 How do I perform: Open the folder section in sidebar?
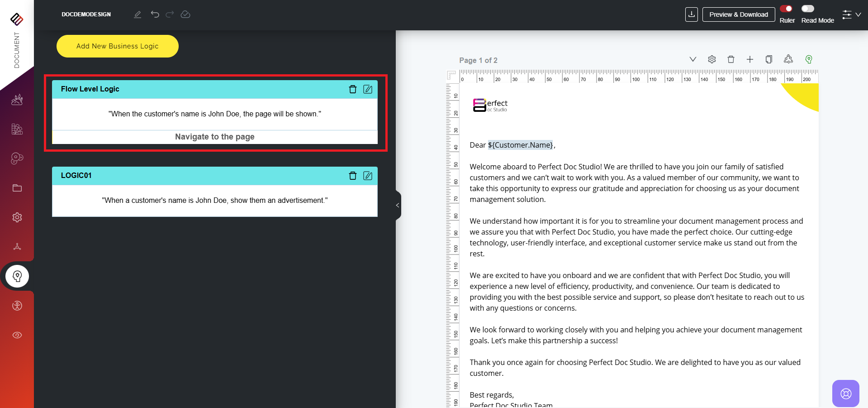17,188
